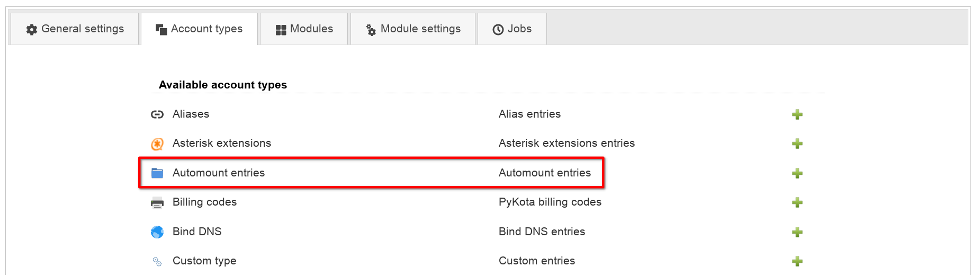
Task: Open the Jobs tab
Action: pos(512,29)
